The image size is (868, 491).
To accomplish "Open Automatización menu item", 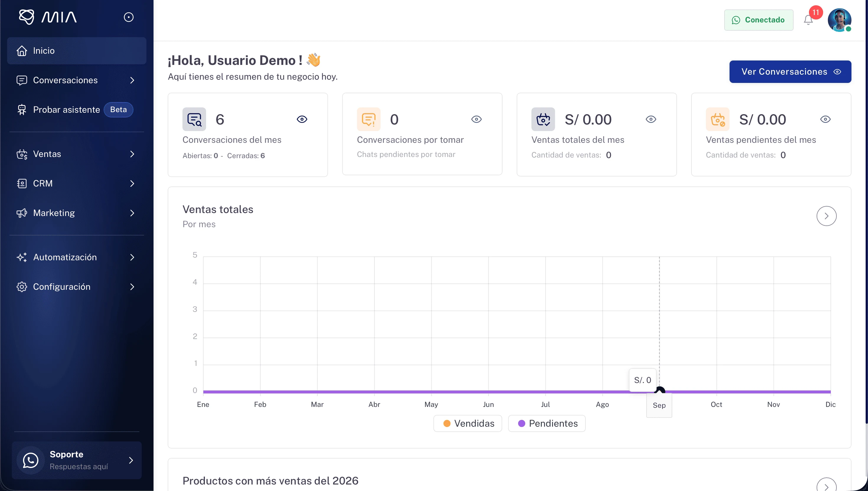I will [x=76, y=257].
